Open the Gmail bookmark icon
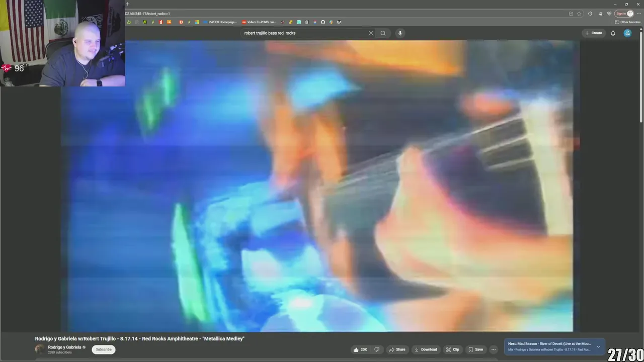Image resolution: width=644 pixels, height=362 pixels. [x=339, y=22]
